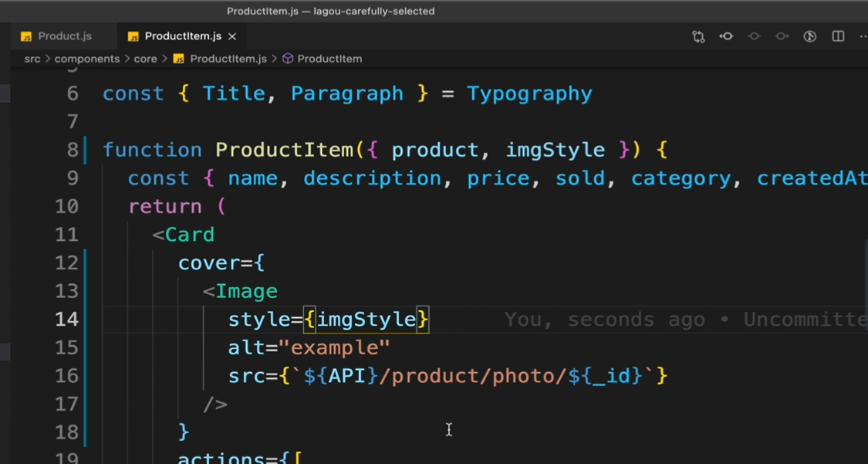Click the 'You, seconds ago' blame annotation
868x464 pixels.
click(605, 320)
